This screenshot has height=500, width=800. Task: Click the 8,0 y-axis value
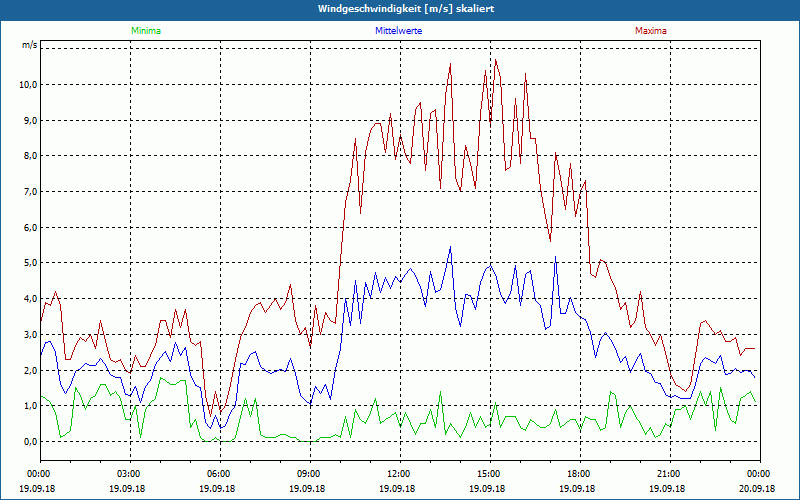[x=30, y=156]
